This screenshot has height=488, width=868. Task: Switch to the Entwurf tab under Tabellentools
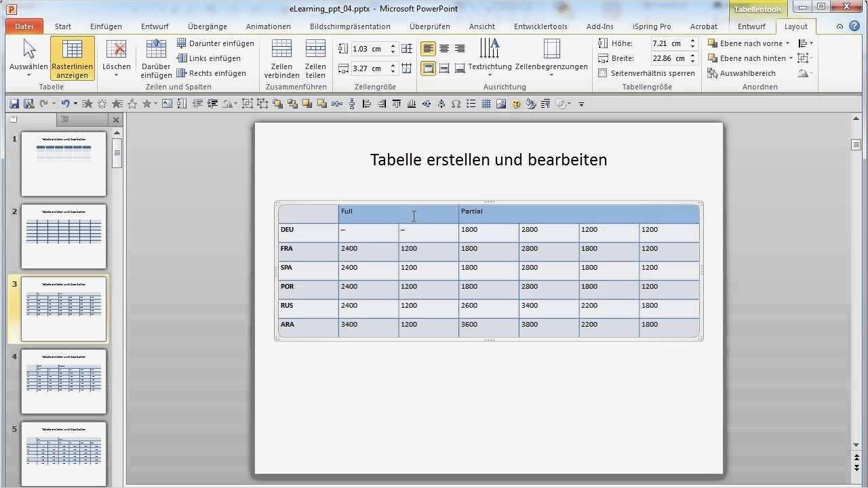point(751,26)
